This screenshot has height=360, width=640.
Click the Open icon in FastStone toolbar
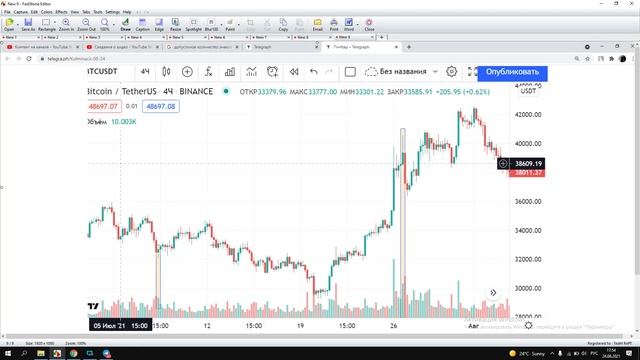(x=9, y=23)
